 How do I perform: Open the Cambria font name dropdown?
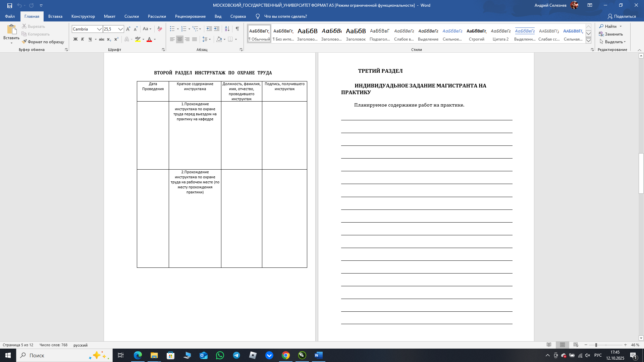[99, 29]
